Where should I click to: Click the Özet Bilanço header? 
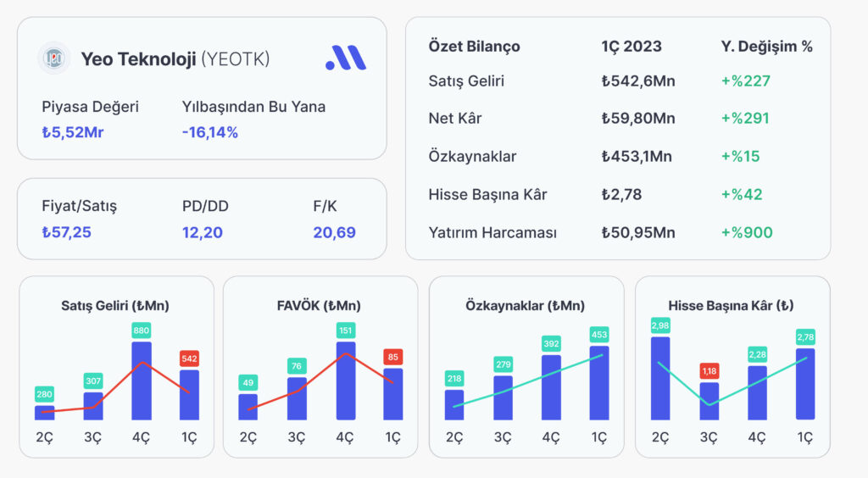[475, 47]
